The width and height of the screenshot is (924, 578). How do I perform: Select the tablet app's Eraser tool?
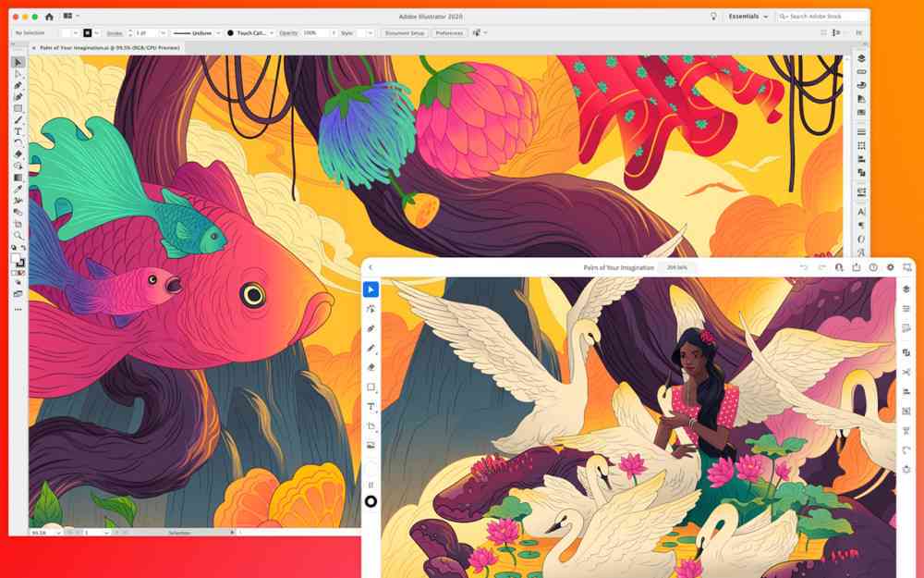(x=371, y=367)
